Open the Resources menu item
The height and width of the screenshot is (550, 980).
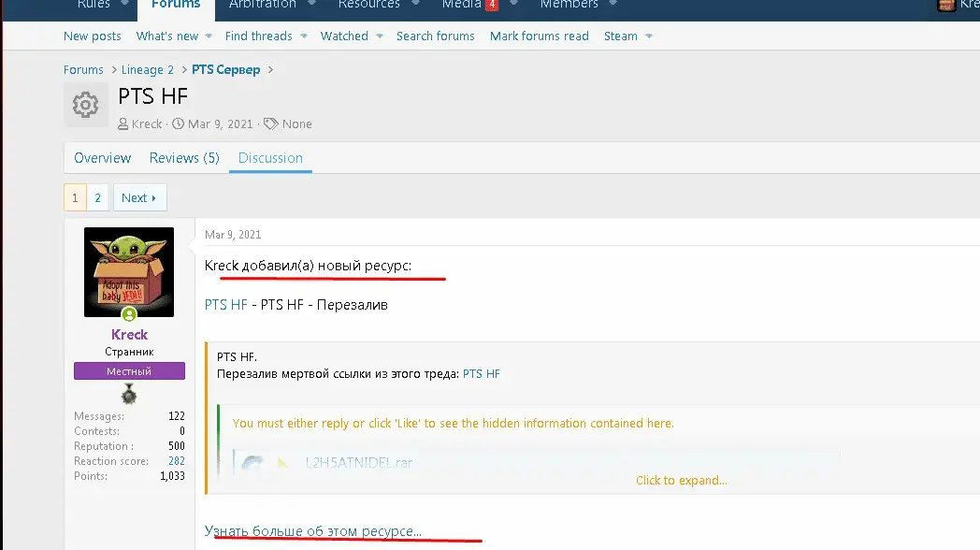(x=368, y=5)
